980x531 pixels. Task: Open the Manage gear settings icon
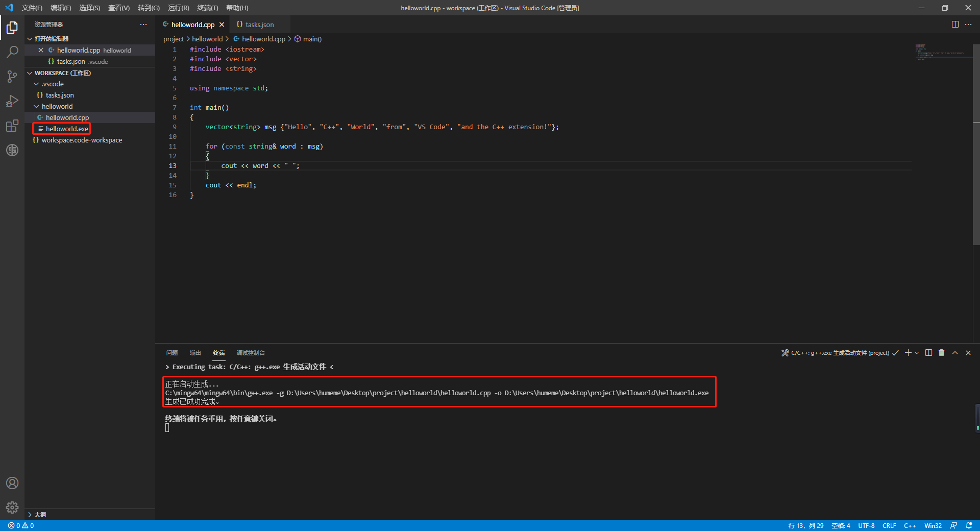[12, 508]
